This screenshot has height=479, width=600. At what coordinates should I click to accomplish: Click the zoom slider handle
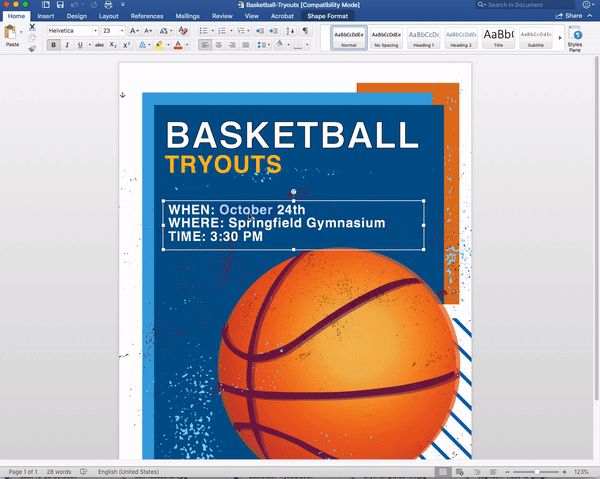pyautogui.click(x=537, y=472)
